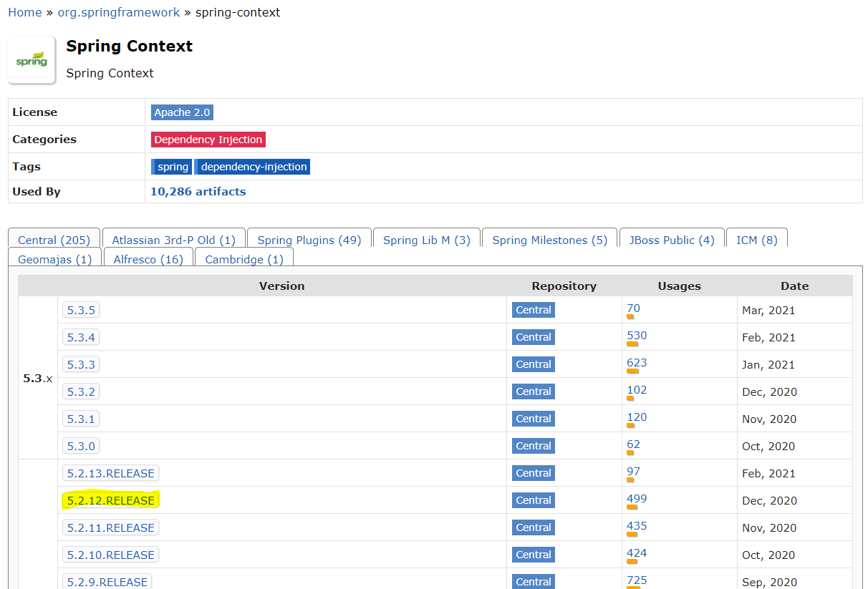Click the 5.3.x version group label
Screen dimensions: 868x589
(x=38, y=378)
